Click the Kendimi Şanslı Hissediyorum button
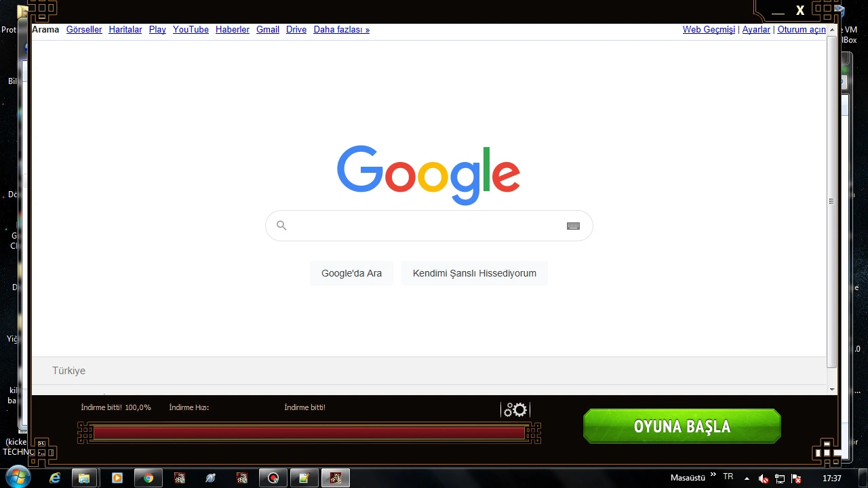The image size is (868, 488). tap(474, 273)
